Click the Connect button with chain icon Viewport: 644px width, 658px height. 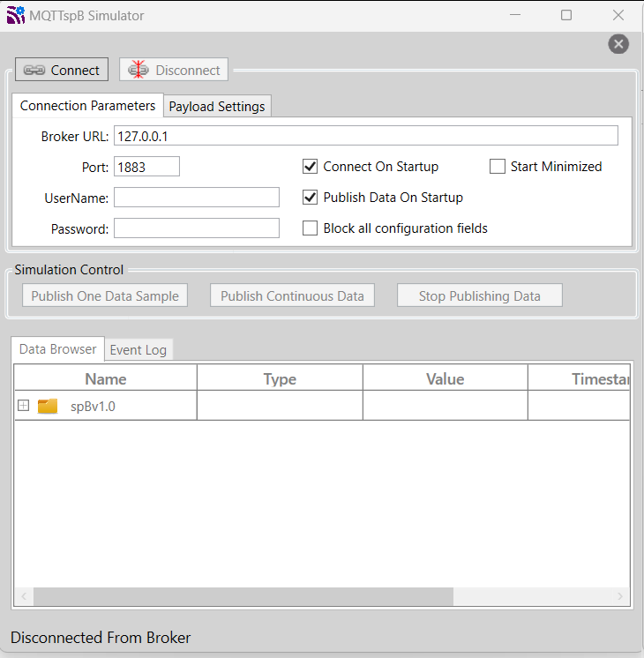[62, 70]
